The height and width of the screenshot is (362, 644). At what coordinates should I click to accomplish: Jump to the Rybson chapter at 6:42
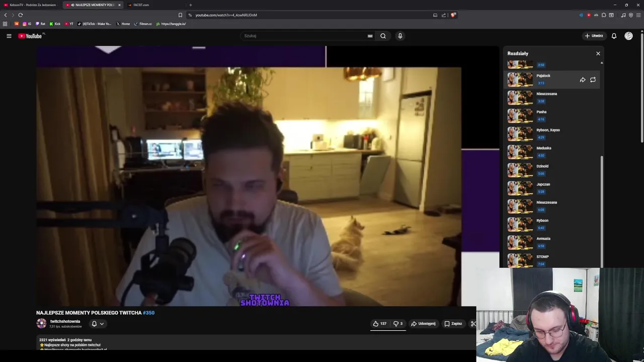point(552,224)
